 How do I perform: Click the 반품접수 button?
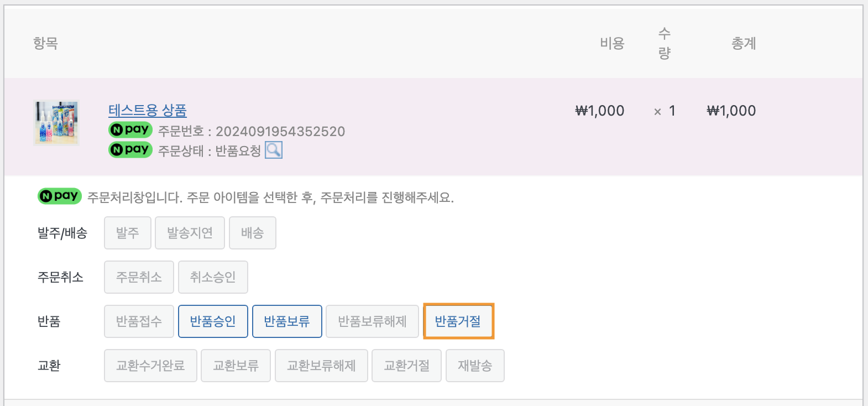139,321
